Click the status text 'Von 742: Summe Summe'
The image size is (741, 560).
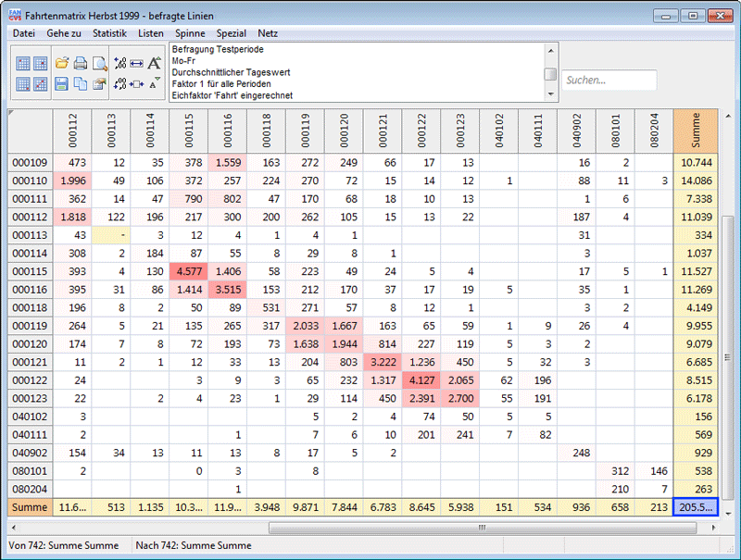coord(64,546)
